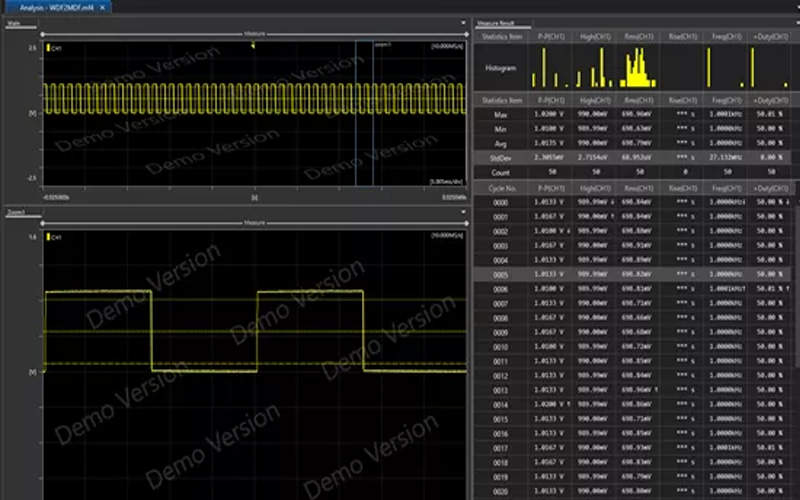Screen dimensions: 800x500
Task: Open the P-P(CH1) histogram
Action: tap(551, 67)
